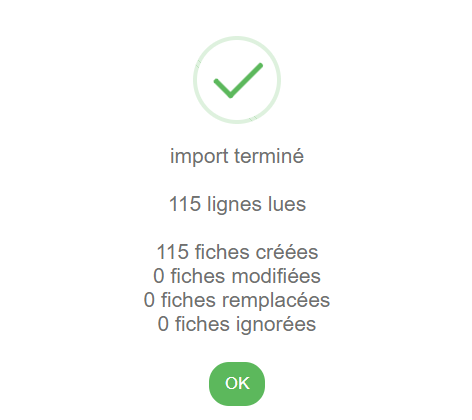The height and width of the screenshot is (420, 472).
Task: Click the green success checkmark icon
Action: tap(238, 80)
